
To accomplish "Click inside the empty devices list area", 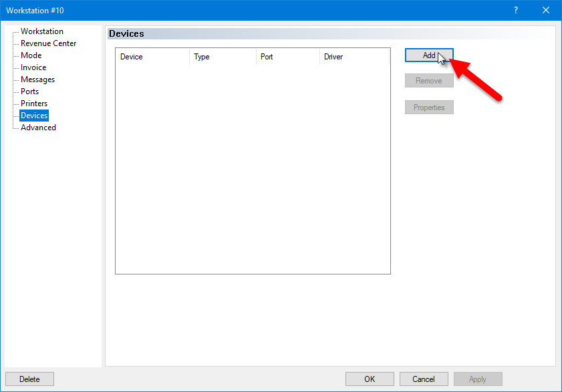I will [x=253, y=167].
